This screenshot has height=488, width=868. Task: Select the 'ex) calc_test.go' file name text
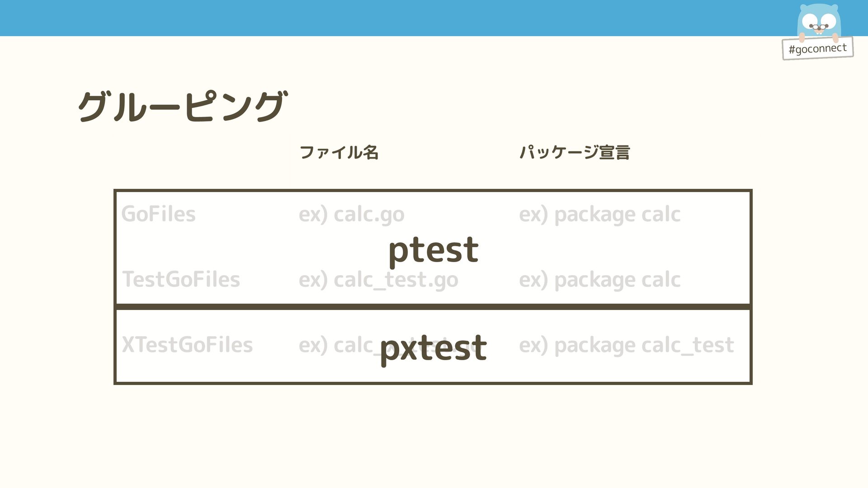point(378,280)
